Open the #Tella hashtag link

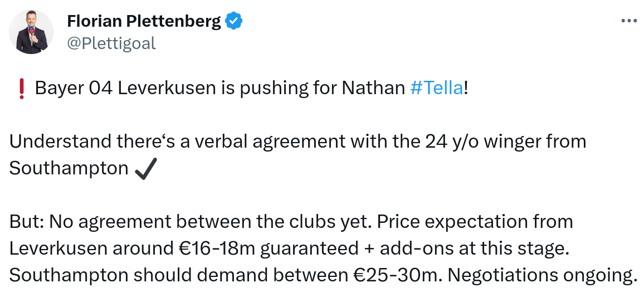(x=436, y=89)
